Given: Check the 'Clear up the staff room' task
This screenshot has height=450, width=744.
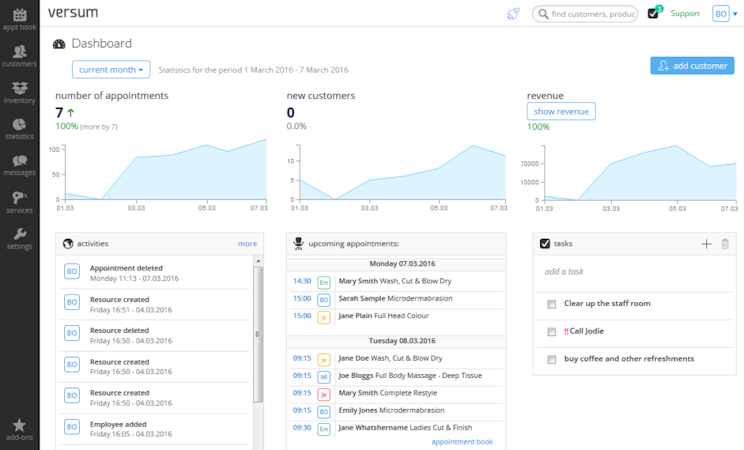Looking at the screenshot, I should pos(551,304).
